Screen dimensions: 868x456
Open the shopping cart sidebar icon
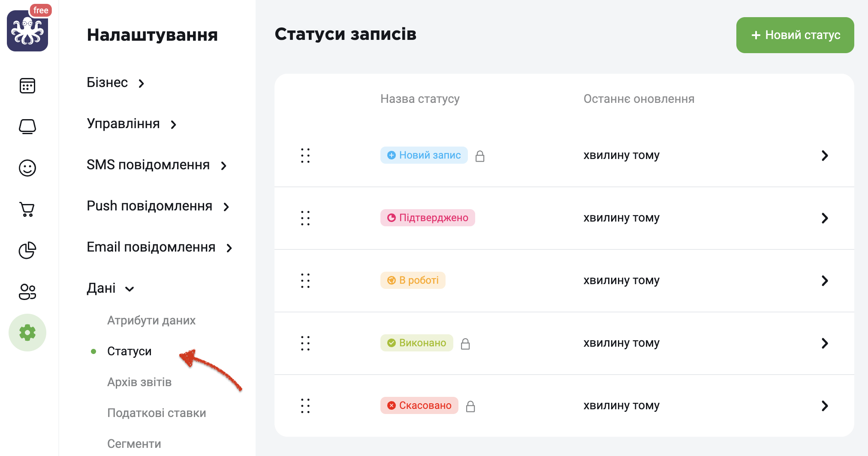(27, 209)
